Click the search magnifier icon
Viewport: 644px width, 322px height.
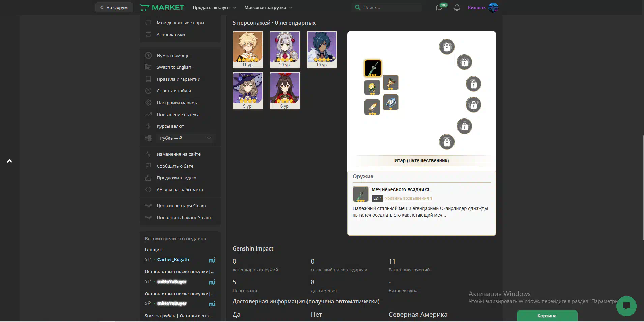pos(357,7)
